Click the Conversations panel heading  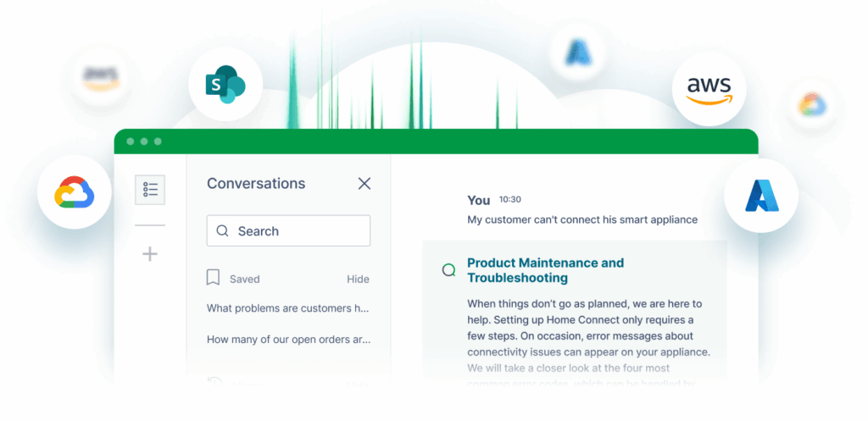click(256, 183)
